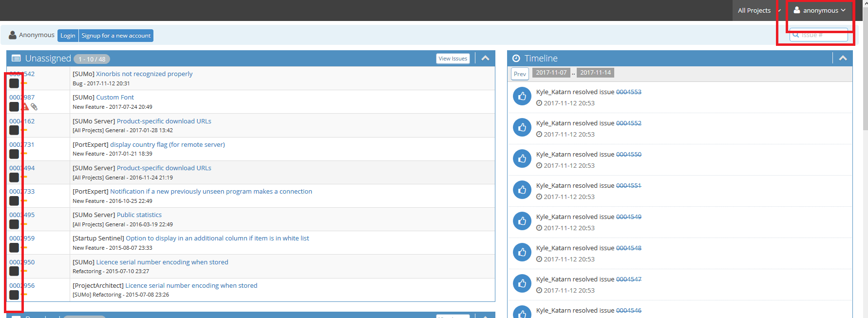Click the list icon next to Unassigned heading
Viewport: 868px width, 318px height.
click(x=16, y=59)
